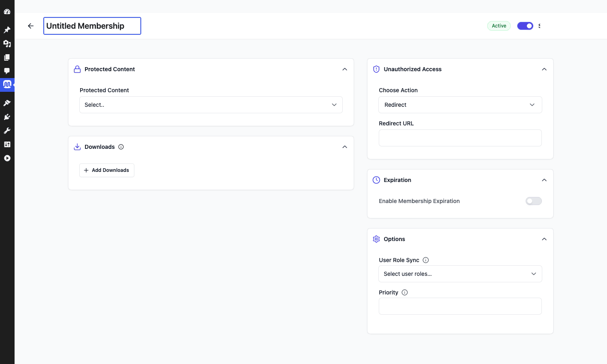Screen dimensions: 607x364
Task: Collapse the Expiration panel
Action: [544, 180]
